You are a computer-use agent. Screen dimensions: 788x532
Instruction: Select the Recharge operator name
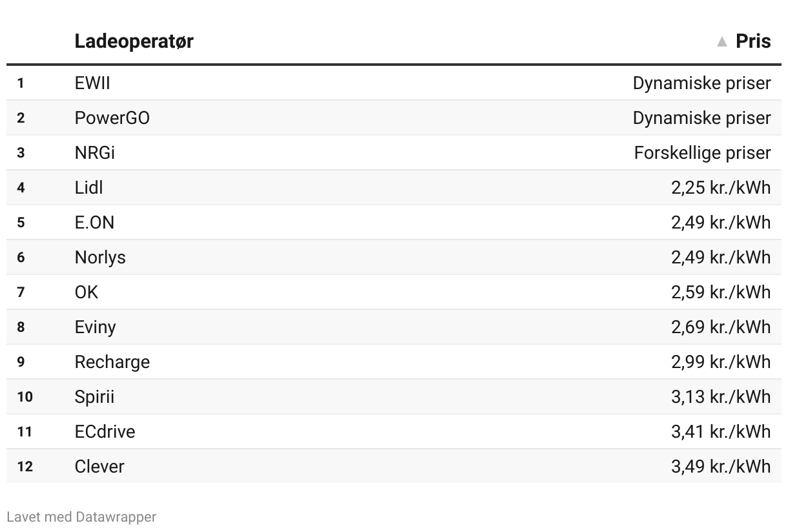112,362
